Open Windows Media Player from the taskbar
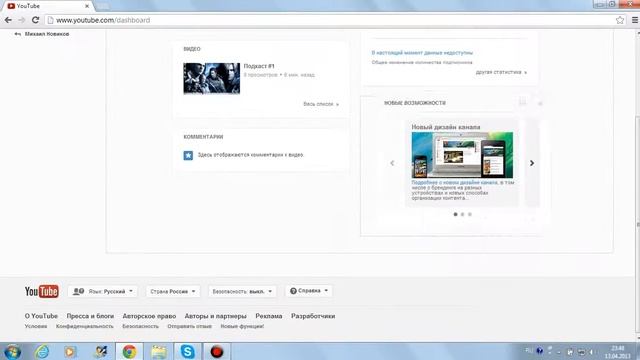This screenshot has height=360, width=640. 70,351
